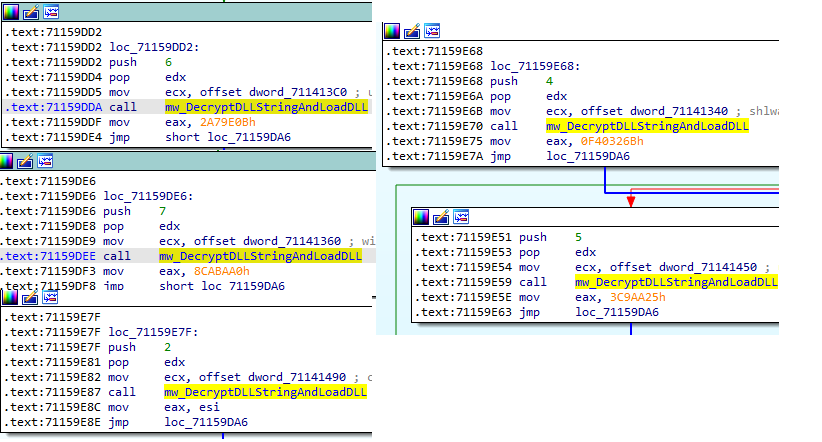Click pencil edit icon on loc_71159E7F block
The image size is (822, 442).
(30, 298)
